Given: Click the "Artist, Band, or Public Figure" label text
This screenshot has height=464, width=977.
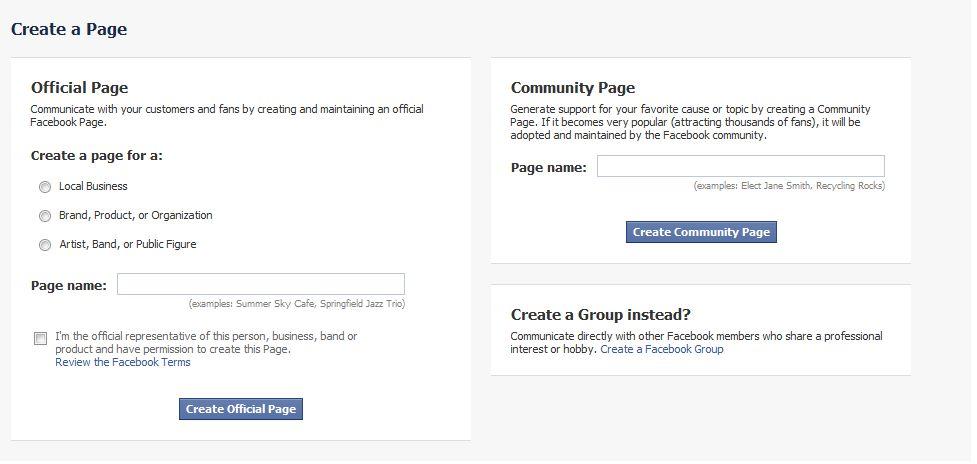Looking at the screenshot, I should (127, 245).
